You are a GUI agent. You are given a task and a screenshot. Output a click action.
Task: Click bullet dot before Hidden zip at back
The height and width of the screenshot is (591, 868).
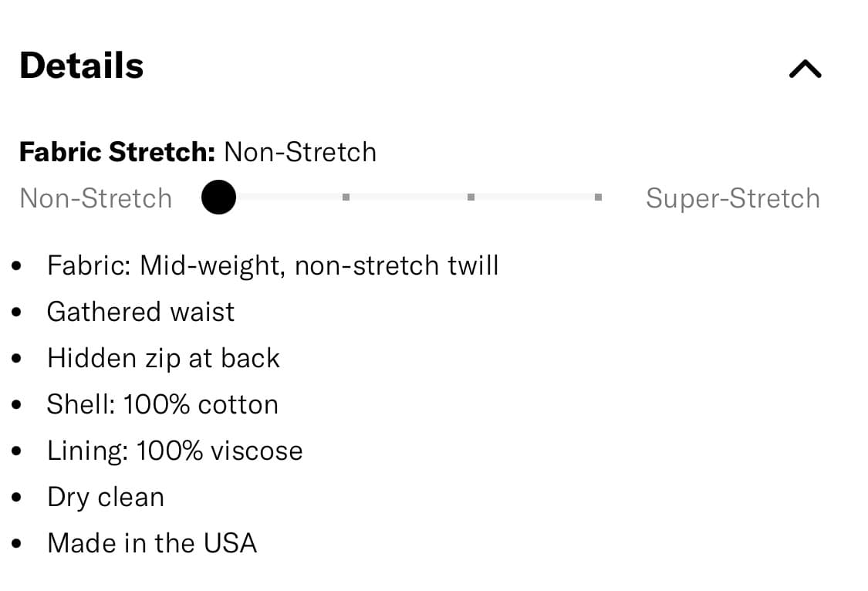coord(17,360)
